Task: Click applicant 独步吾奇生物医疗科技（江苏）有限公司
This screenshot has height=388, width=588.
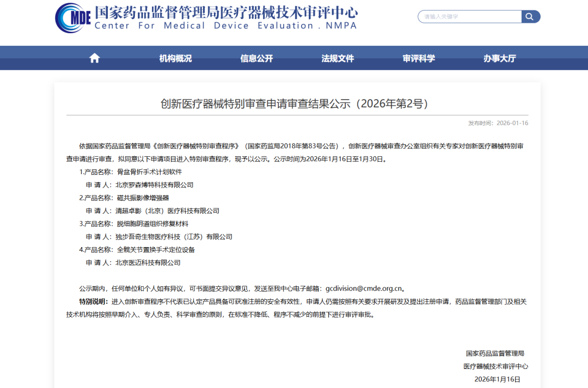Action: (x=174, y=237)
